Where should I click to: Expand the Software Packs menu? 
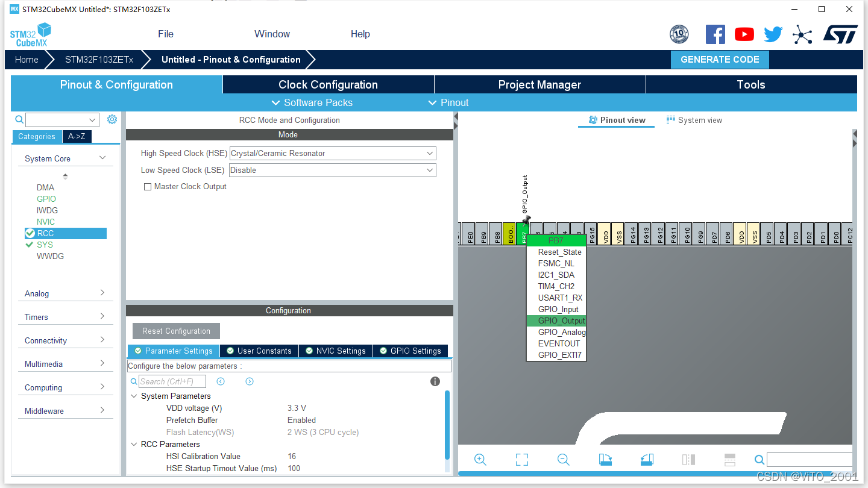click(312, 102)
